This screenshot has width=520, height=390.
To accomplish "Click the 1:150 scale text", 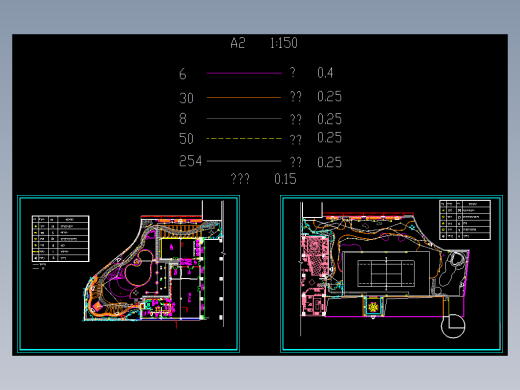I will [x=284, y=43].
